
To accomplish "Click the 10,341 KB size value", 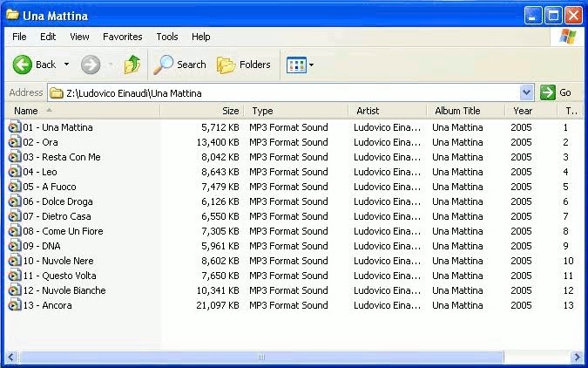I will coord(218,290).
